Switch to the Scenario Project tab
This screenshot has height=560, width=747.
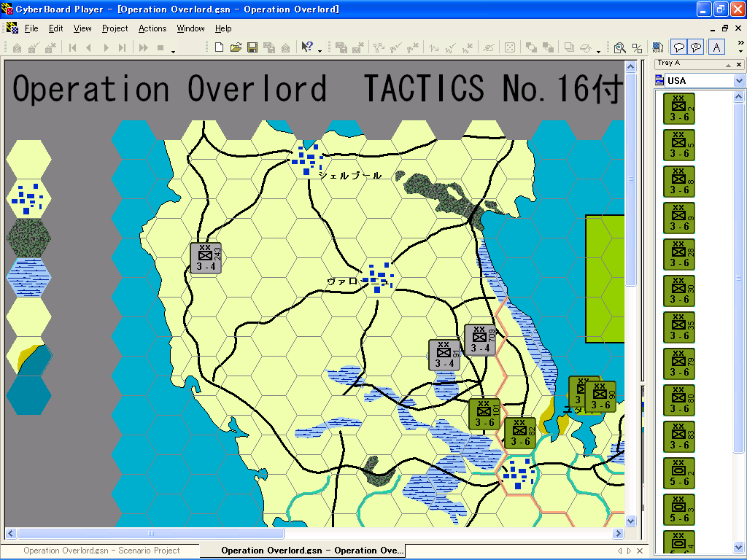click(x=101, y=551)
